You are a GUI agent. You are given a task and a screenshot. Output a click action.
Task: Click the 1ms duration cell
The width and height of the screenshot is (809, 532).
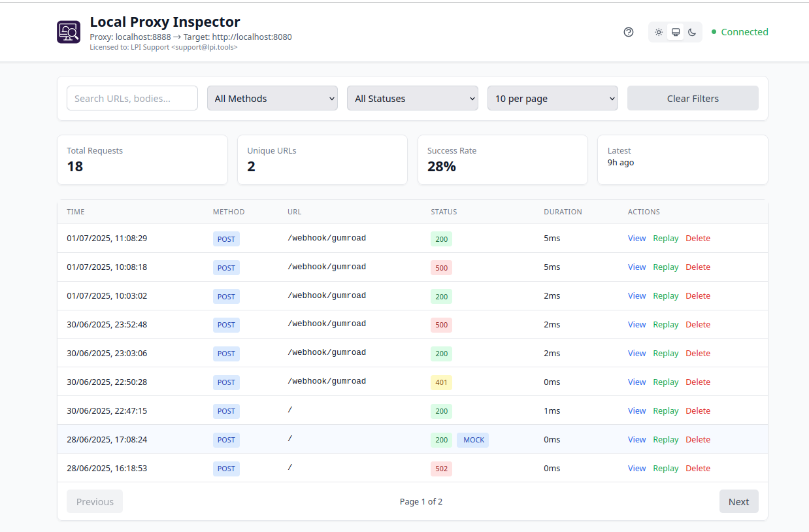[552, 411]
